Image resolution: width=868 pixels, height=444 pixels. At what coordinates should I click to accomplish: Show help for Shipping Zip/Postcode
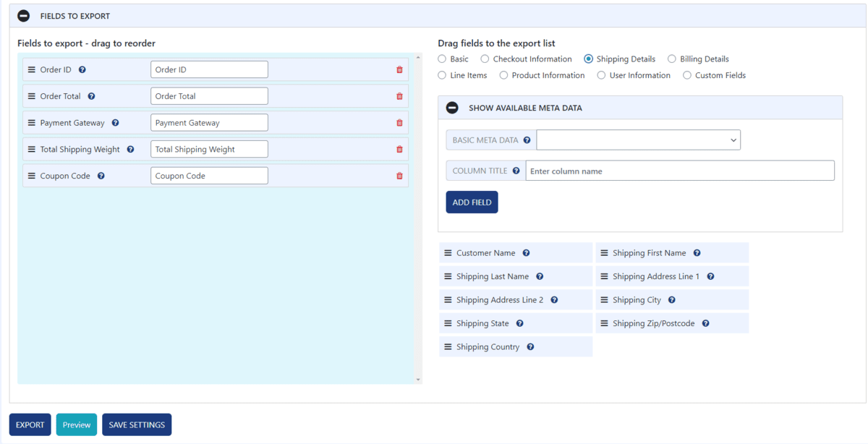[705, 323]
